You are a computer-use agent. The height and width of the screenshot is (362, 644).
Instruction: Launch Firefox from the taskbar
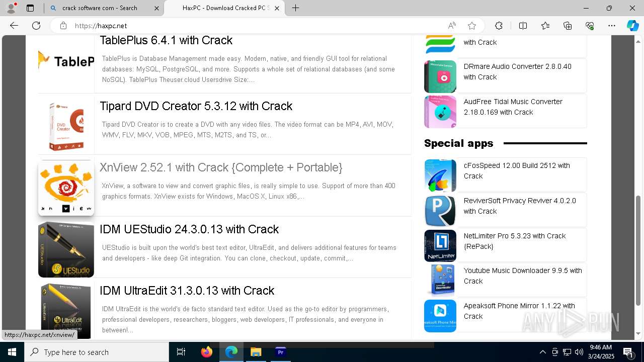206,352
